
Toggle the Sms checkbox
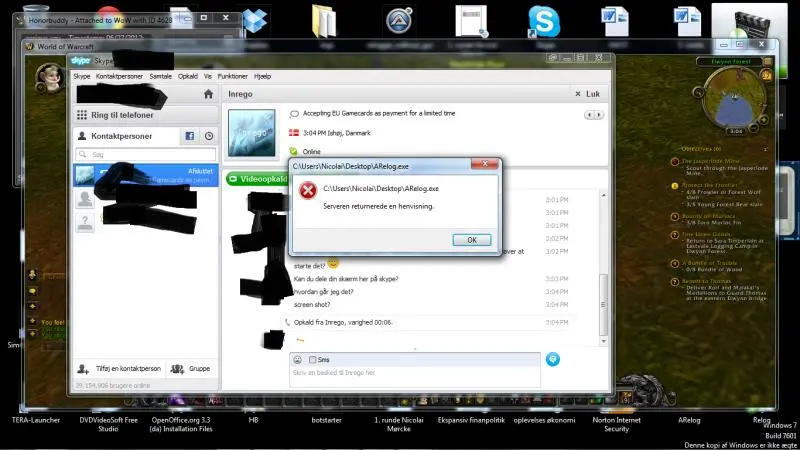pos(313,360)
